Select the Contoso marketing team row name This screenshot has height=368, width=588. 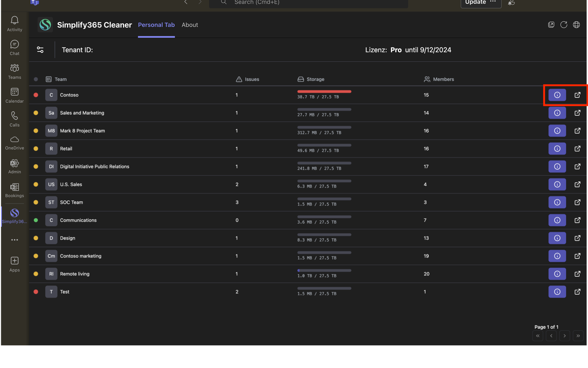pyautogui.click(x=81, y=256)
